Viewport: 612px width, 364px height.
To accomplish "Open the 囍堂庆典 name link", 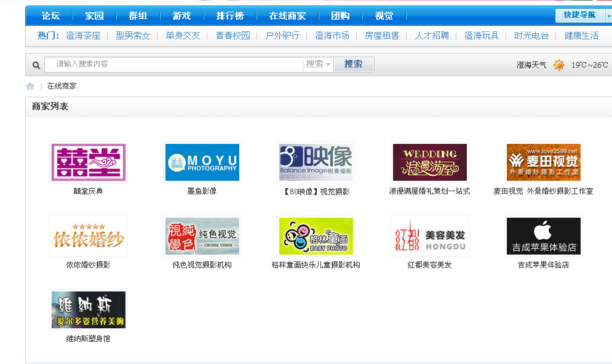I will (x=88, y=191).
